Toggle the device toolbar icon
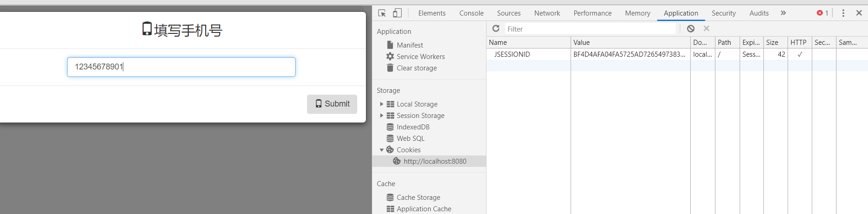 pos(397,13)
